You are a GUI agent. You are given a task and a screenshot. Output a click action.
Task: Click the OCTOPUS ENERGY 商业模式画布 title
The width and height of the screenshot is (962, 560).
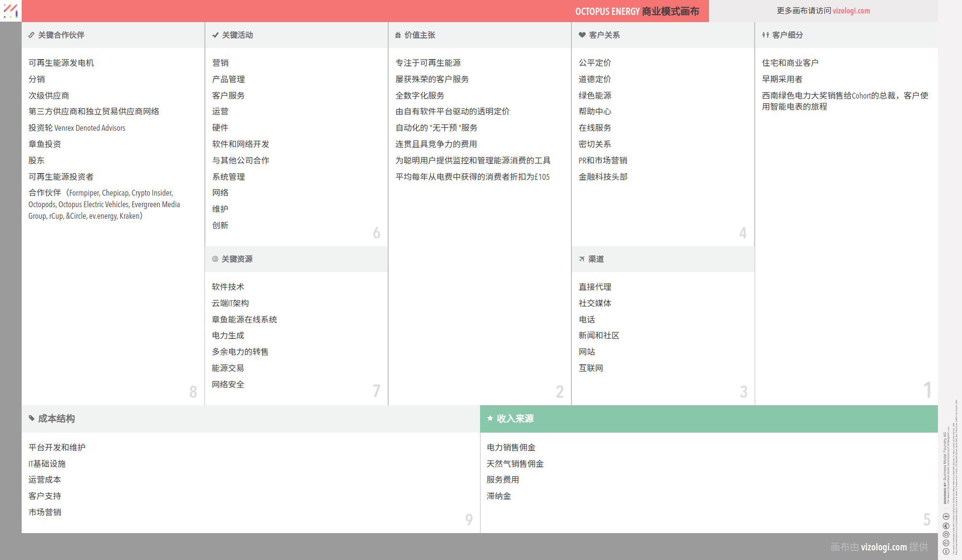click(637, 11)
